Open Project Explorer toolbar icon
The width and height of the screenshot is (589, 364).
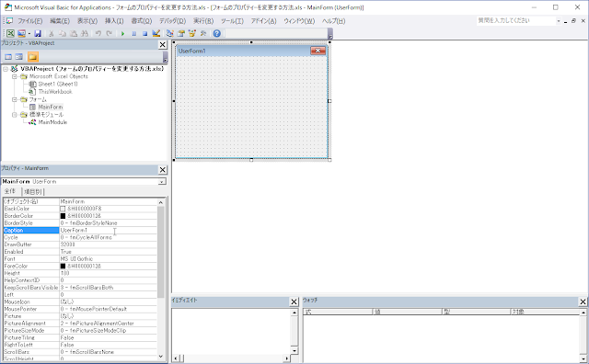169,33
